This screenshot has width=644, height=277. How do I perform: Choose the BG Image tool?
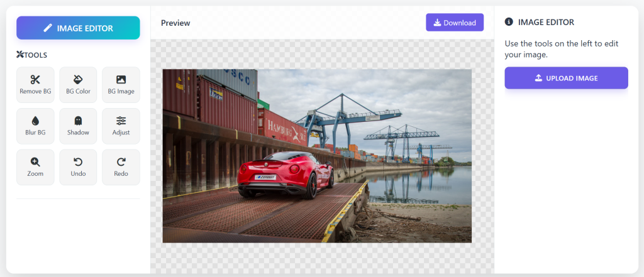tap(121, 85)
